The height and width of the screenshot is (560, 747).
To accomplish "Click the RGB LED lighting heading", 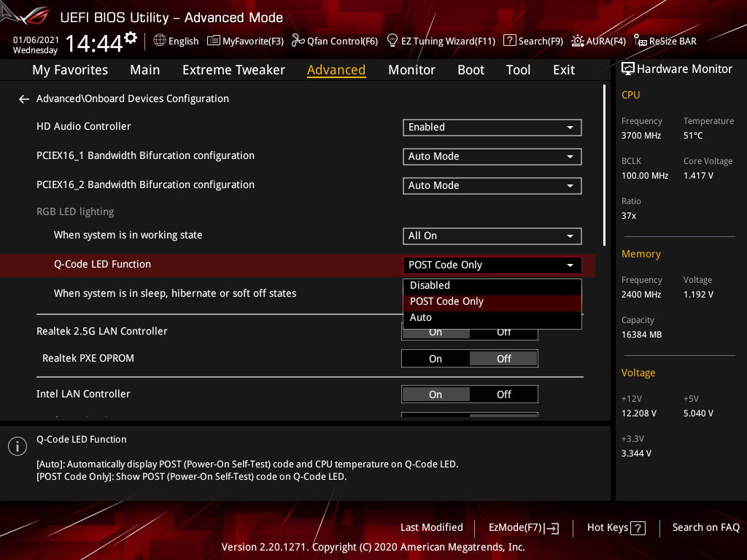I will [75, 212].
